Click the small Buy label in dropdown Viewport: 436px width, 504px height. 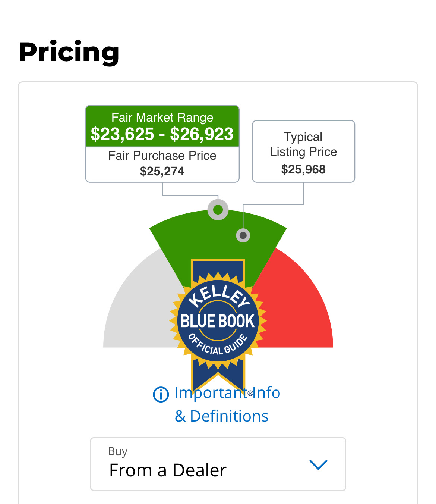(x=118, y=451)
